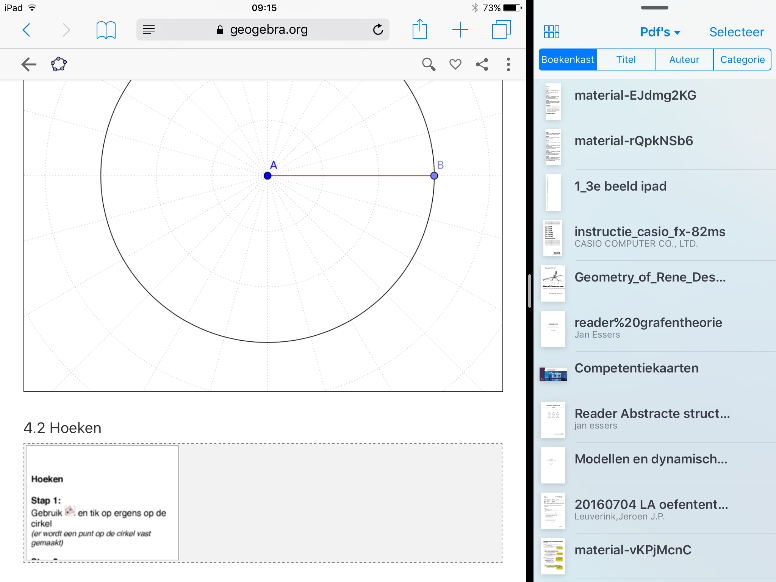The height and width of the screenshot is (582, 776).
Task: Go back in Safari history
Action: [27, 30]
